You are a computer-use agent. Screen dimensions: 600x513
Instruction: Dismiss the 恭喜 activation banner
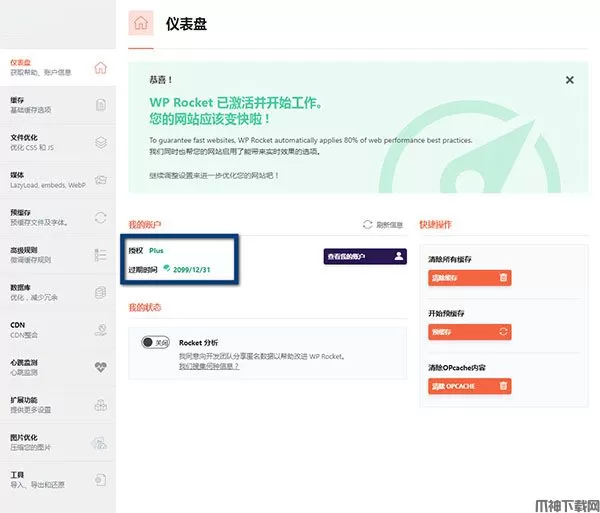569,80
